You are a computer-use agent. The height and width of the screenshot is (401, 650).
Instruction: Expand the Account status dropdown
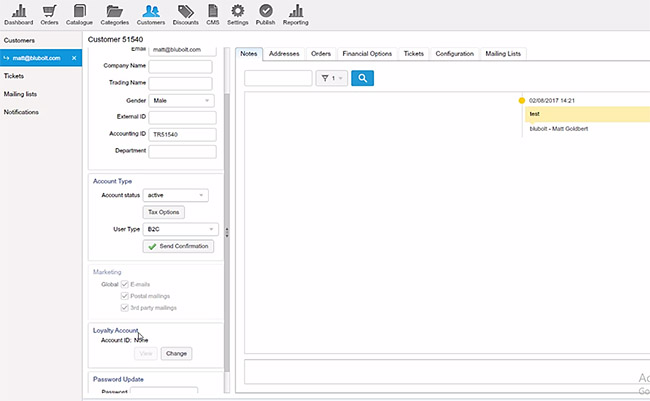[176, 195]
